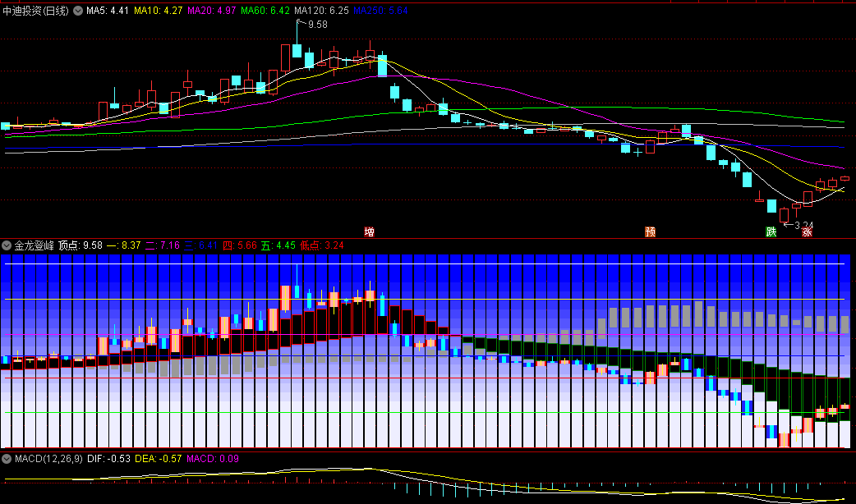The width and height of the screenshot is (856, 504).
Task: Select the 低点: 3.24 value
Action: [x=321, y=245]
